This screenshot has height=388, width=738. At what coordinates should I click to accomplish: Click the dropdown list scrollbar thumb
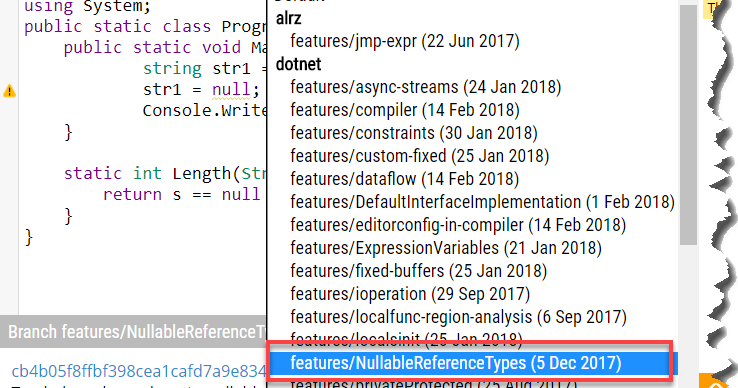(x=689, y=124)
